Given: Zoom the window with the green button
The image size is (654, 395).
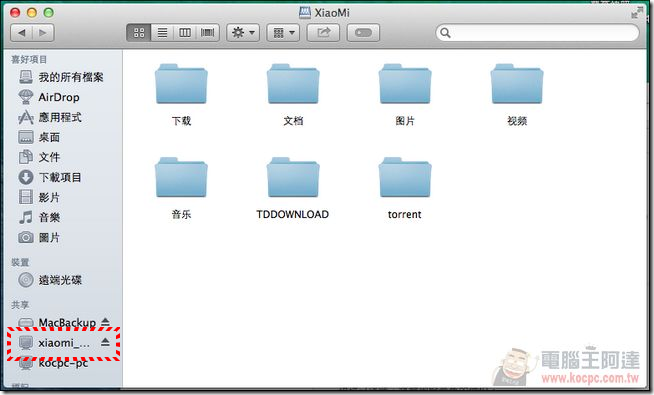Looking at the screenshot, I should pyautogui.click(x=48, y=13).
